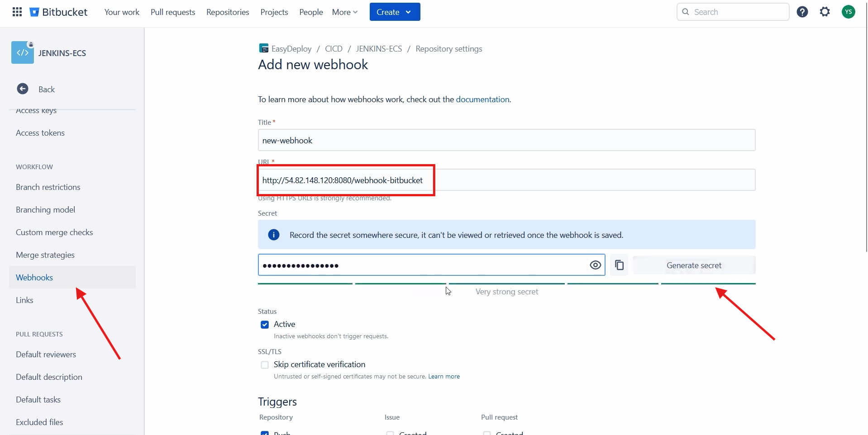The height and width of the screenshot is (435, 868).
Task: Copy the secret with the clipboard icon
Action: (619, 265)
